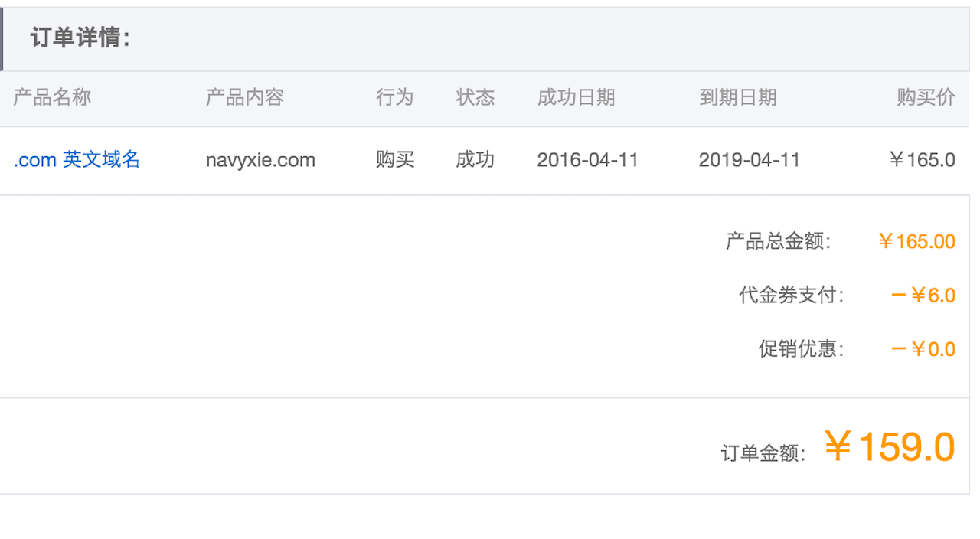
Task: Select the product total ¥165.00
Action: [916, 242]
